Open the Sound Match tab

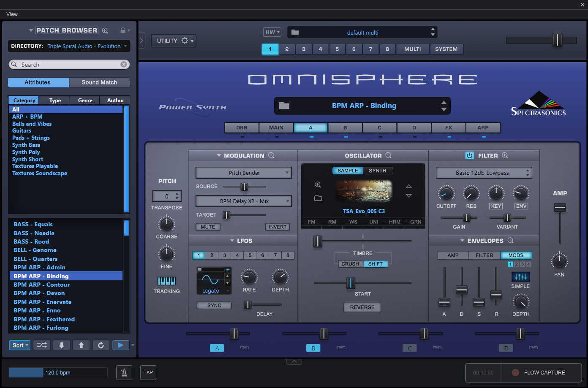click(99, 82)
